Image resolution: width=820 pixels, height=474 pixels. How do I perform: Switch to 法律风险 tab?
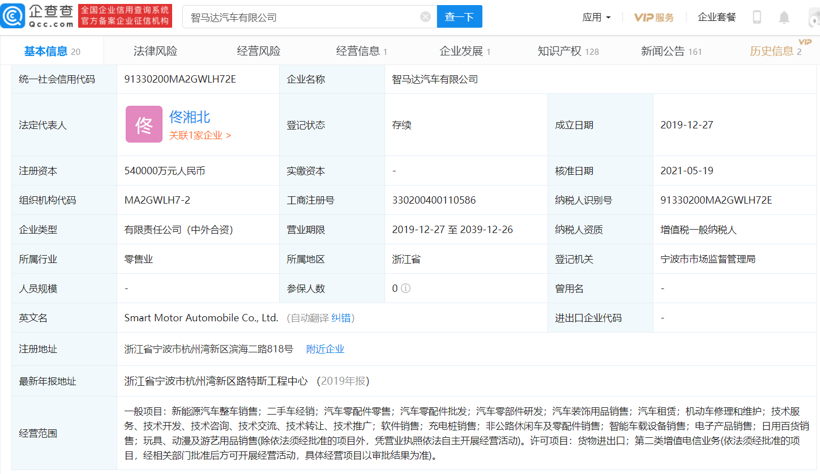click(x=155, y=51)
